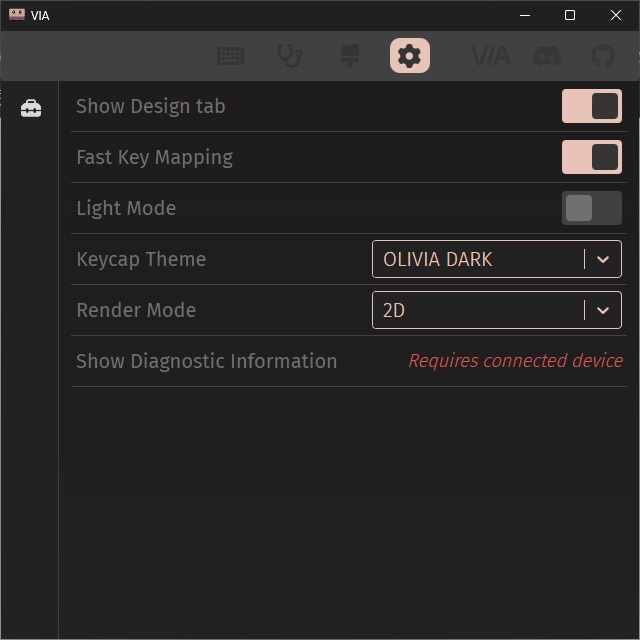Viewport: 640px width, 640px height.
Task: Click the Show Diagnostic Information label
Action: pos(206,361)
